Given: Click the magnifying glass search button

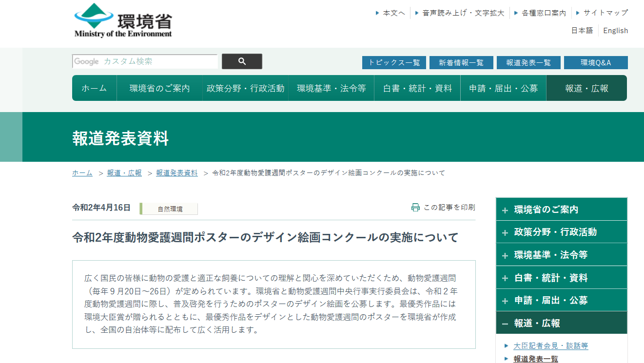Looking at the screenshot, I should click(x=242, y=61).
